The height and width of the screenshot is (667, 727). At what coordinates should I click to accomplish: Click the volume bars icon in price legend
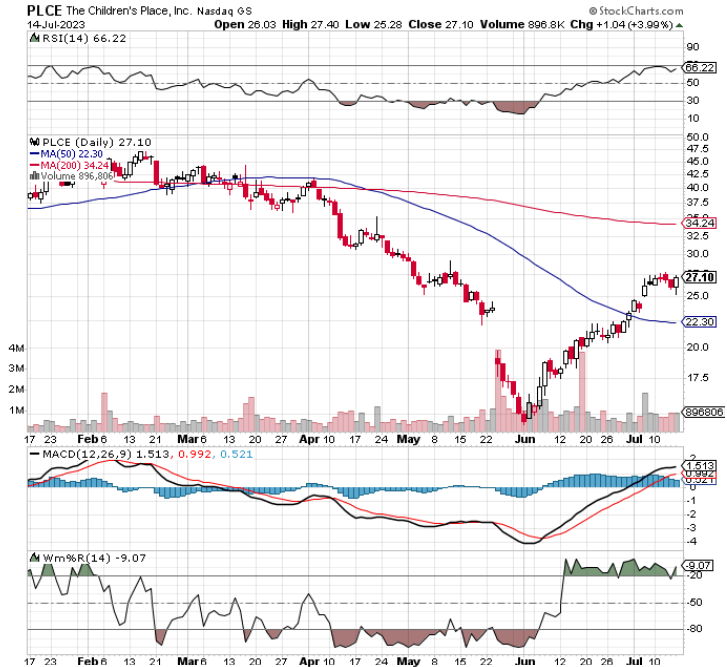click(34, 176)
